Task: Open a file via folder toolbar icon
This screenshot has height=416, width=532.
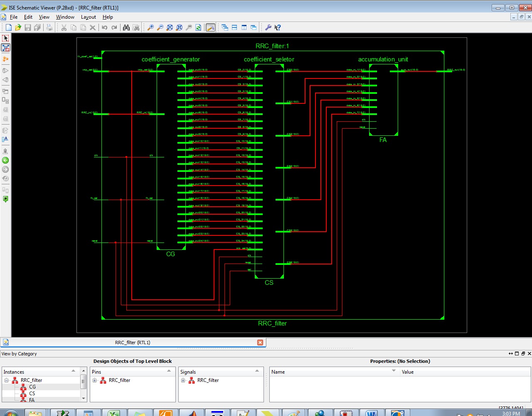Action: pos(18,27)
